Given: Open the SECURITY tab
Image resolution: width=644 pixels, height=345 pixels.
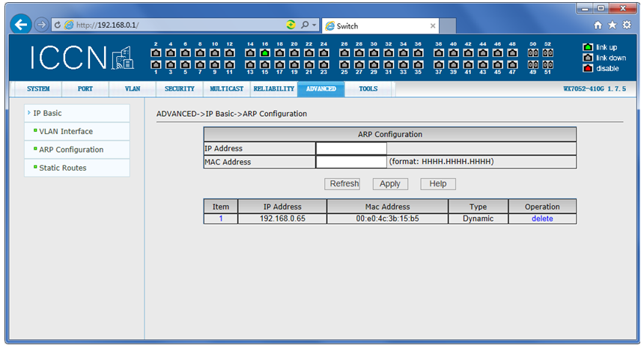Looking at the screenshot, I should 180,88.
